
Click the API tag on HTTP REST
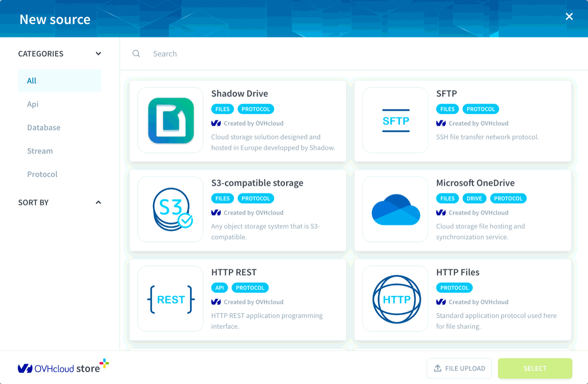[220, 288]
